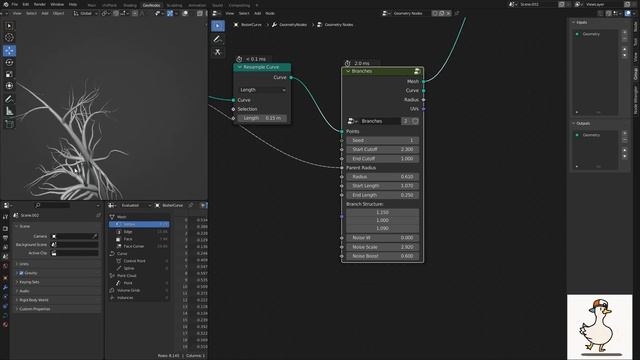Open the Window menu
This screenshot has width=640, height=360.
tap(57, 4)
